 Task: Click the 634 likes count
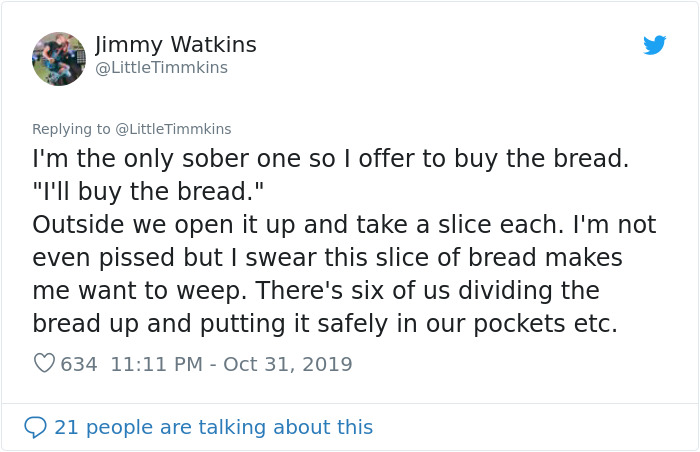79,364
